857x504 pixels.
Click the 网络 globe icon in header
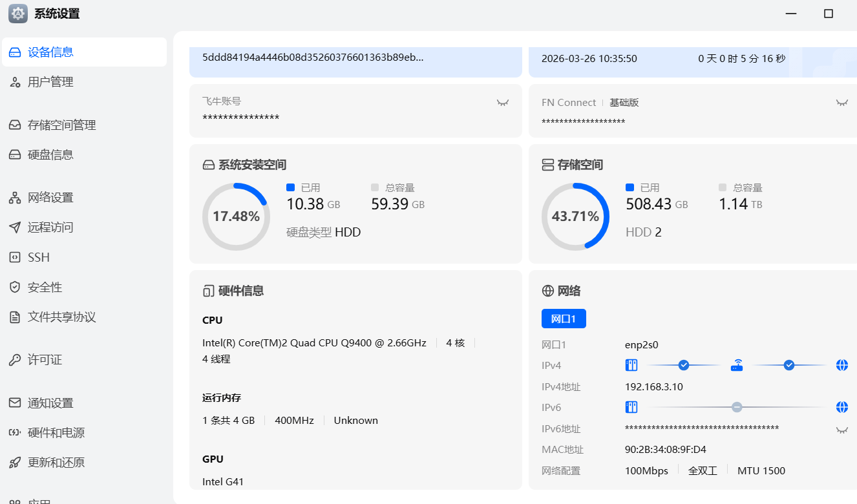547,291
